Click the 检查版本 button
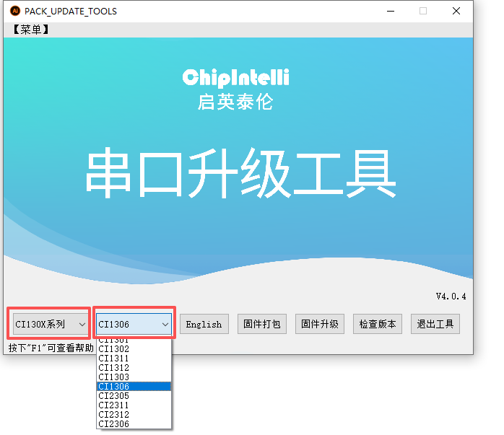504x435 pixels. [378, 325]
